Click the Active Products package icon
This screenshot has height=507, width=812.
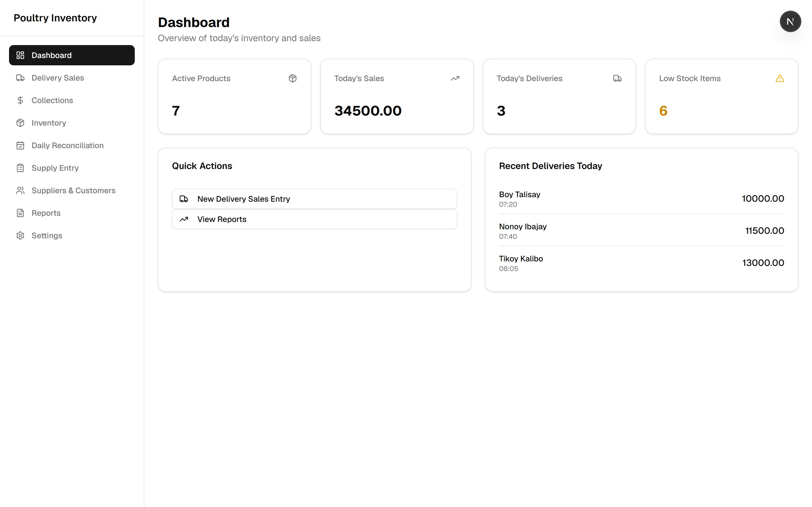click(x=292, y=78)
